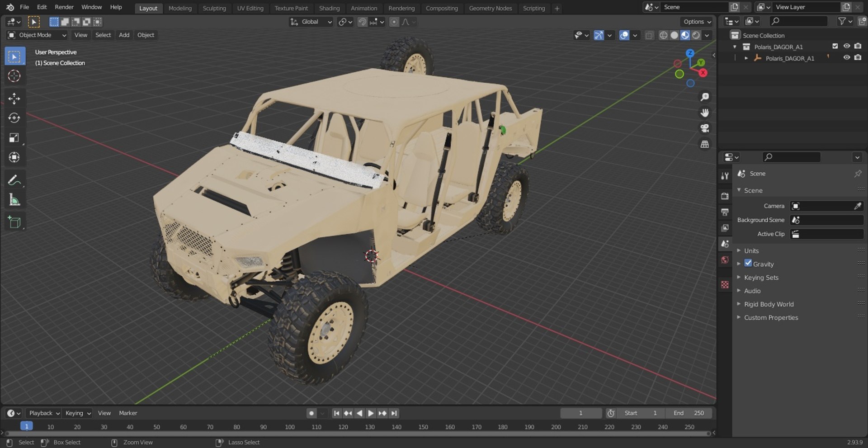Open the Render menu
Viewport: 868px width, 448px height.
(64, 7)
